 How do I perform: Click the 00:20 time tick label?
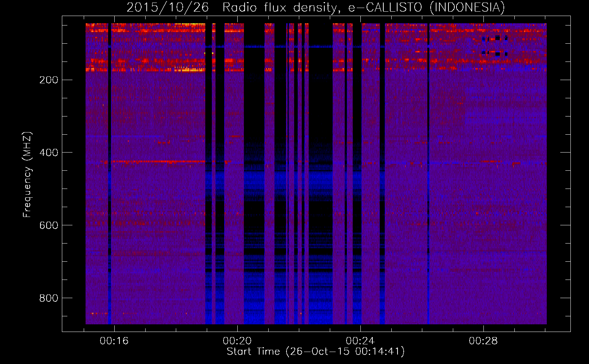(x=237, y=341)
